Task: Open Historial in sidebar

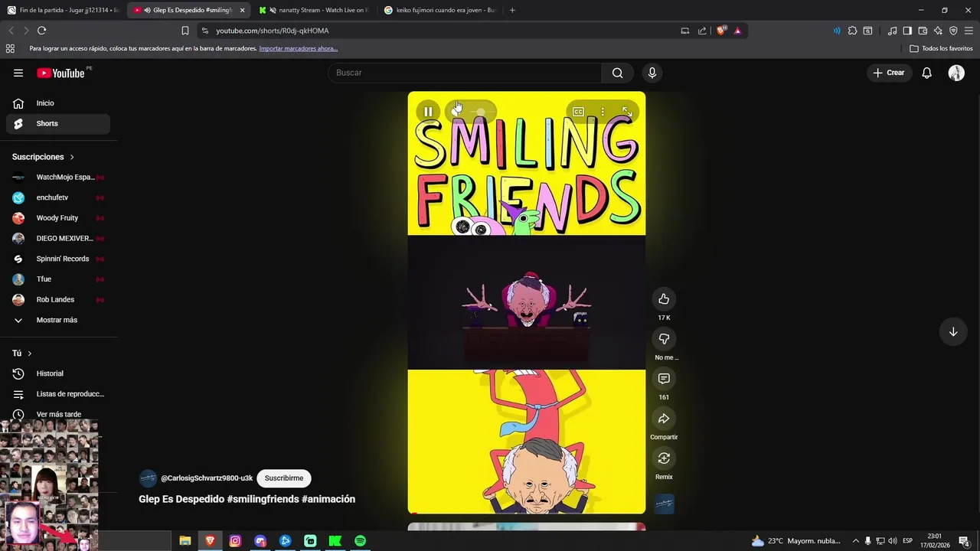Action: pyautogui.click(x=58, y=373)
